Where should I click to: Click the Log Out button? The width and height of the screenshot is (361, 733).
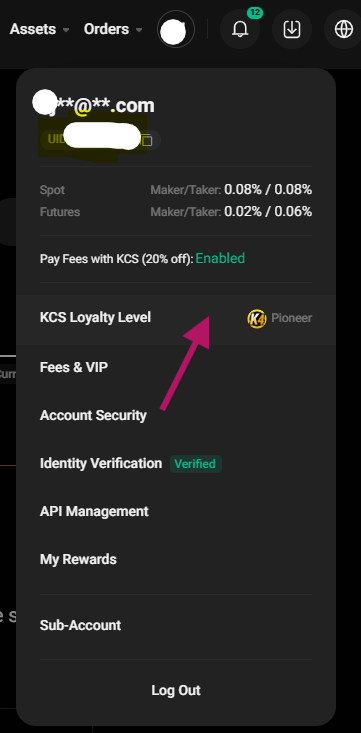tap(176, 690)
